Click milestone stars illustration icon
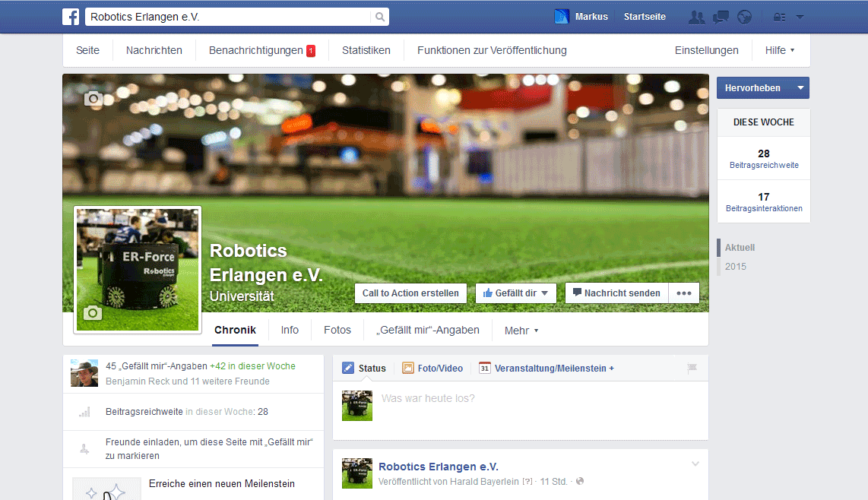The height and width of the screenshot is (500, 868). pos(106,489)
